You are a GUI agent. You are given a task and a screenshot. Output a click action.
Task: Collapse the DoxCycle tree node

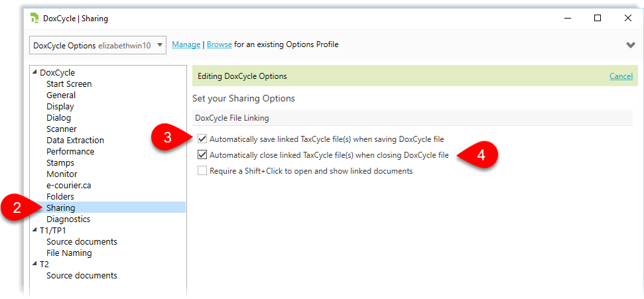click(x=34, y=72)
